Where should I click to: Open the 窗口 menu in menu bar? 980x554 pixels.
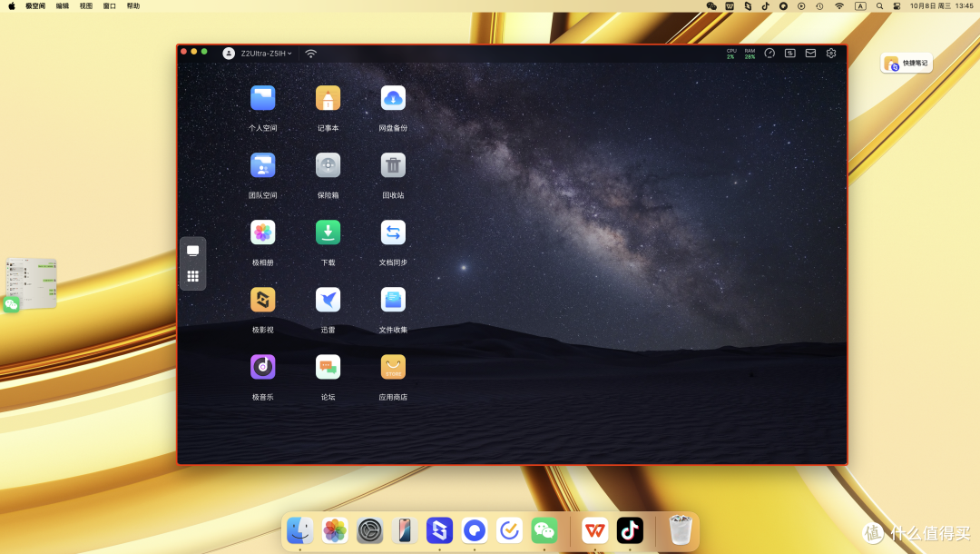110,5
